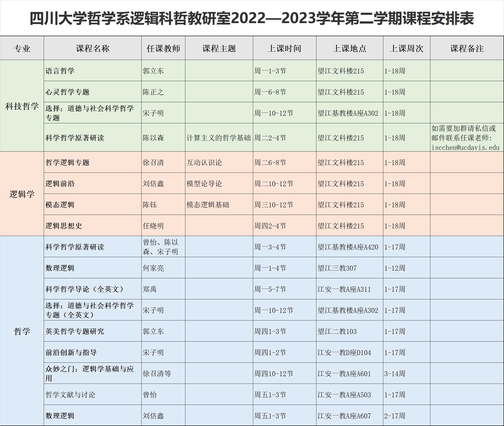Click the document title heading
Image resolution: width=504 pixels, height=426 pixels.
point(252,18)
